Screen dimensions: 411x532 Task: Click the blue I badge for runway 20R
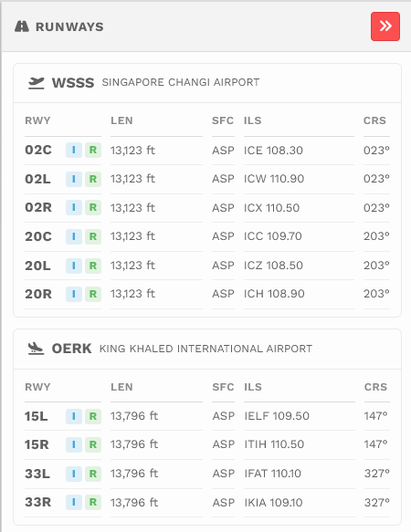pyautogui.click(x=74, y=294)
